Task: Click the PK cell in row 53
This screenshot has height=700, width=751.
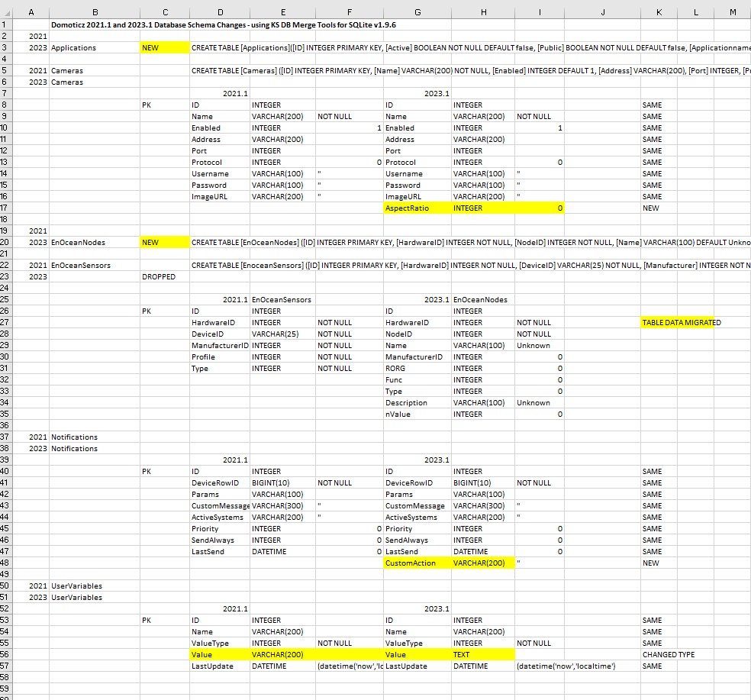Action: click(166, 621)
